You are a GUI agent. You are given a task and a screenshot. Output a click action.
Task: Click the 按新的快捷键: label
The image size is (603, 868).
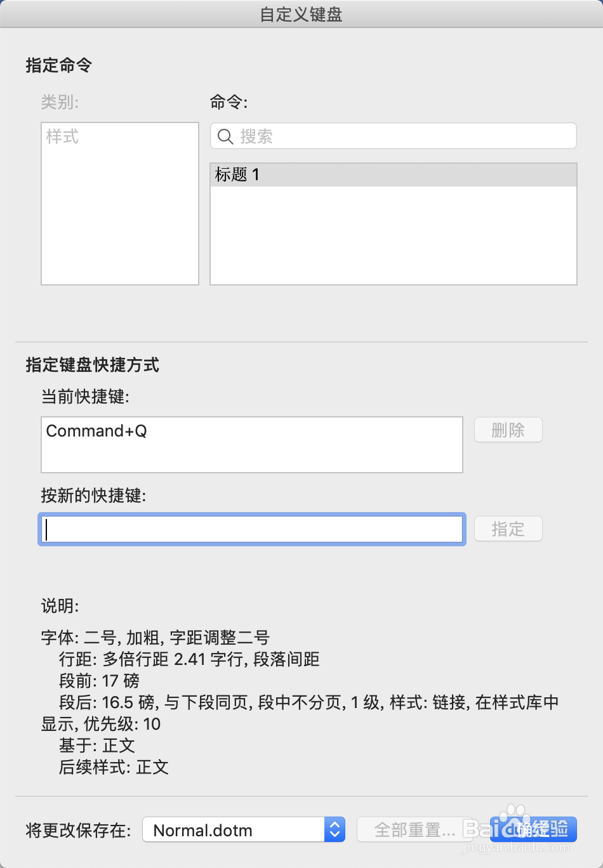(x=94, y=496)
